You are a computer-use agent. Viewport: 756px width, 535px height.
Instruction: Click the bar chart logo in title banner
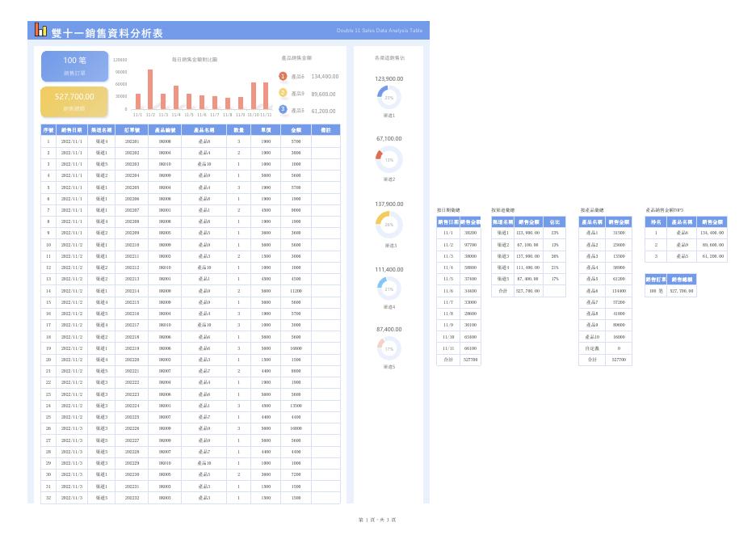pyautogui.click(x=40, y=30)
